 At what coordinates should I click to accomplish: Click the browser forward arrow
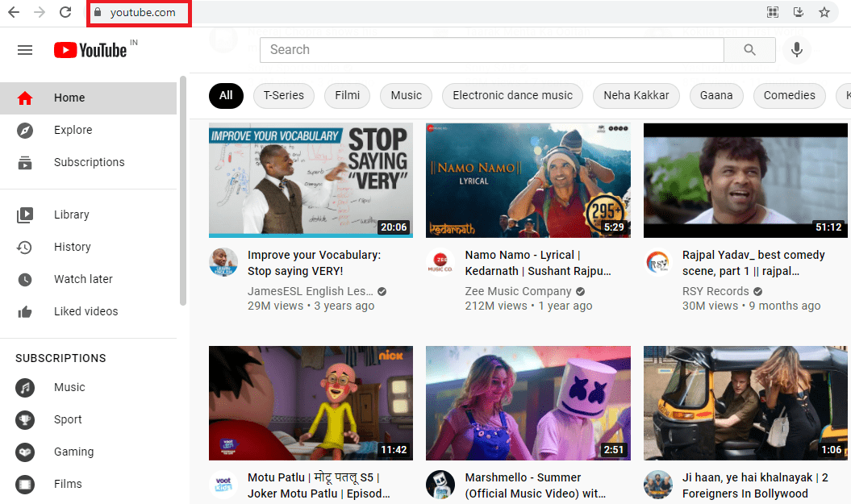[x=40, y=12]
